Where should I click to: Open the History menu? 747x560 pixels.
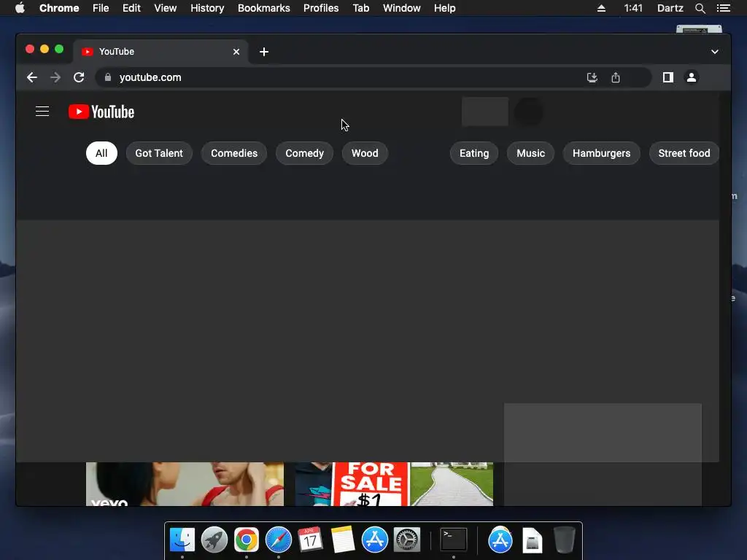coord(207,8)
